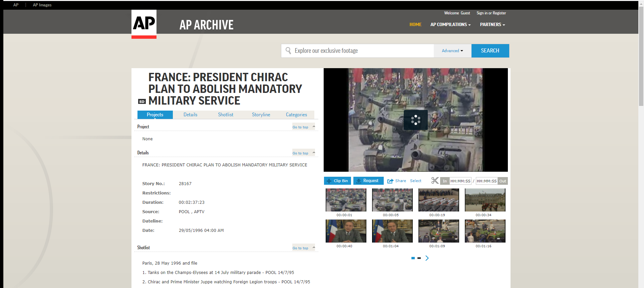
Task: Open thumbnail at 00:01:04
Action: pyautogui.click(x=392, y=231)
